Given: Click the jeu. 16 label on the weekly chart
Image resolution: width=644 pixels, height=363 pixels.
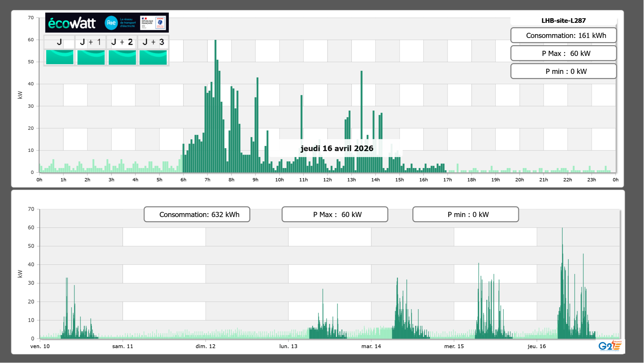Looking at the screenshot, I should pos(537,346).
